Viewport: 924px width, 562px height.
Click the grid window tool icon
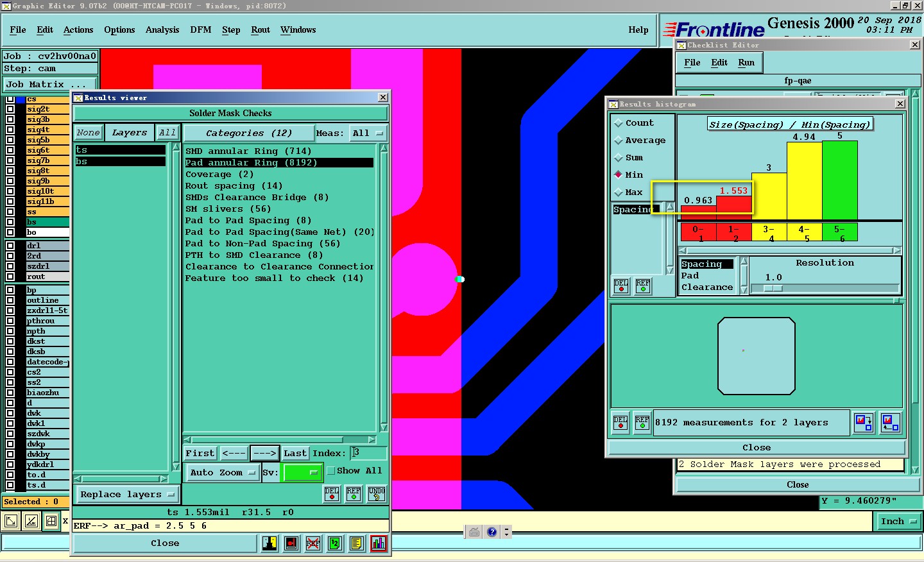pyautogui.click(x=51, y=521)
